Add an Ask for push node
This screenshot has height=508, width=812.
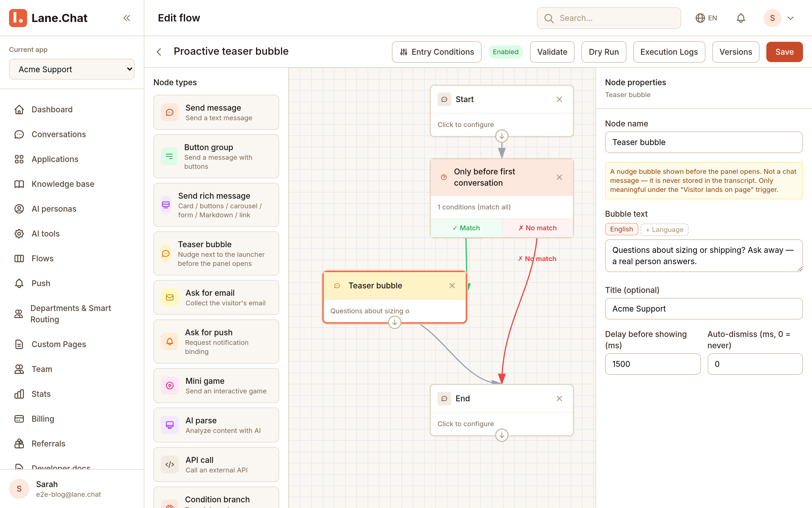point(216,342)
